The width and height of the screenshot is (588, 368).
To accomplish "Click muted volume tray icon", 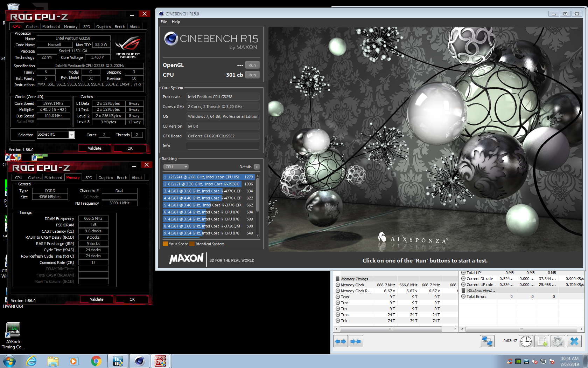I will pyautogui.click(x=535, y=361).
